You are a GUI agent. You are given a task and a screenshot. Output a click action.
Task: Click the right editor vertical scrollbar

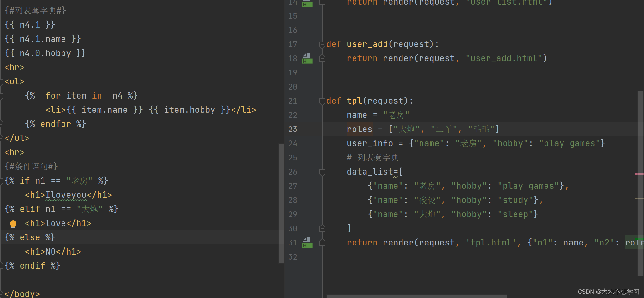pos(640,184)
